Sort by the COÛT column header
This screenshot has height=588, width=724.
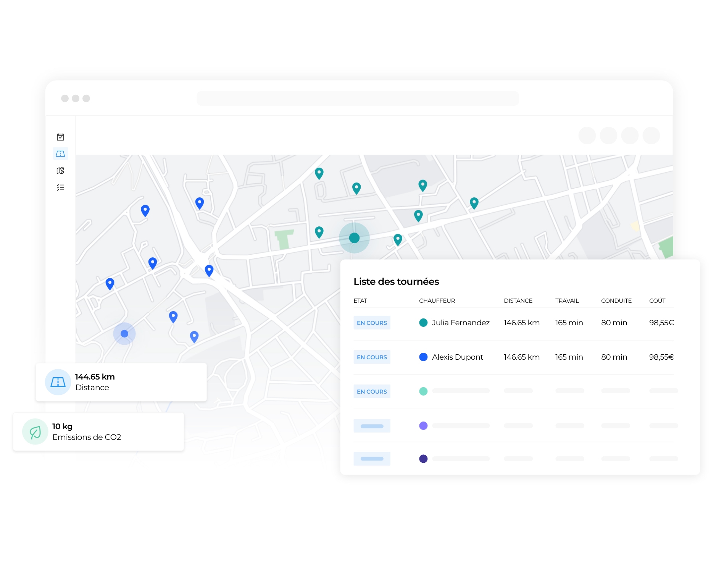click(x=657, y=300)
